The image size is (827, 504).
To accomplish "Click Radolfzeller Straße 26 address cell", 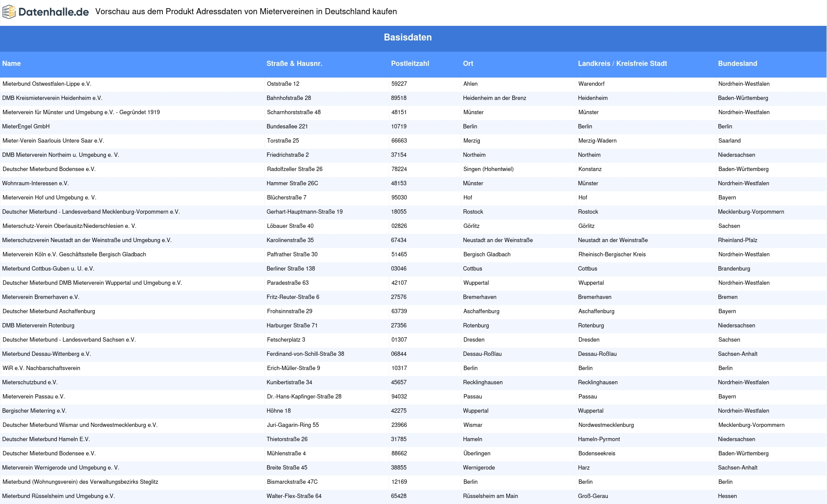I will coord(295,169).
